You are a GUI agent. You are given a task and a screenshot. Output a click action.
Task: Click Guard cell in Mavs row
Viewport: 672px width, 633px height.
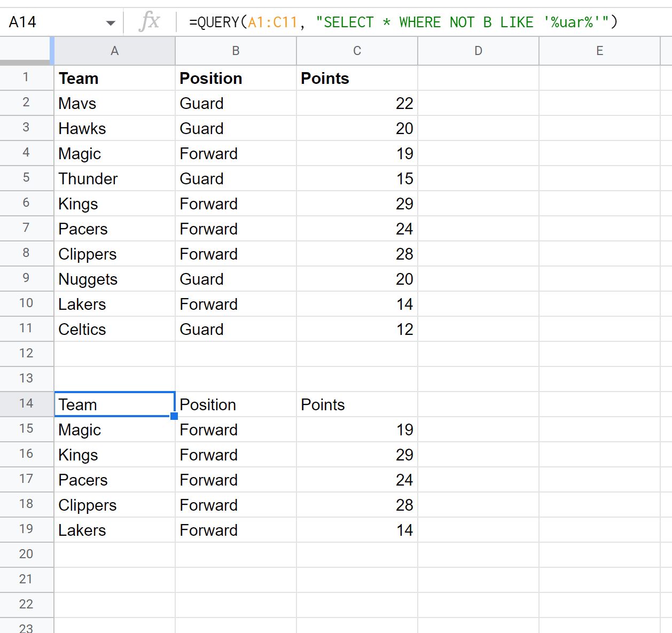click(236, 103)
